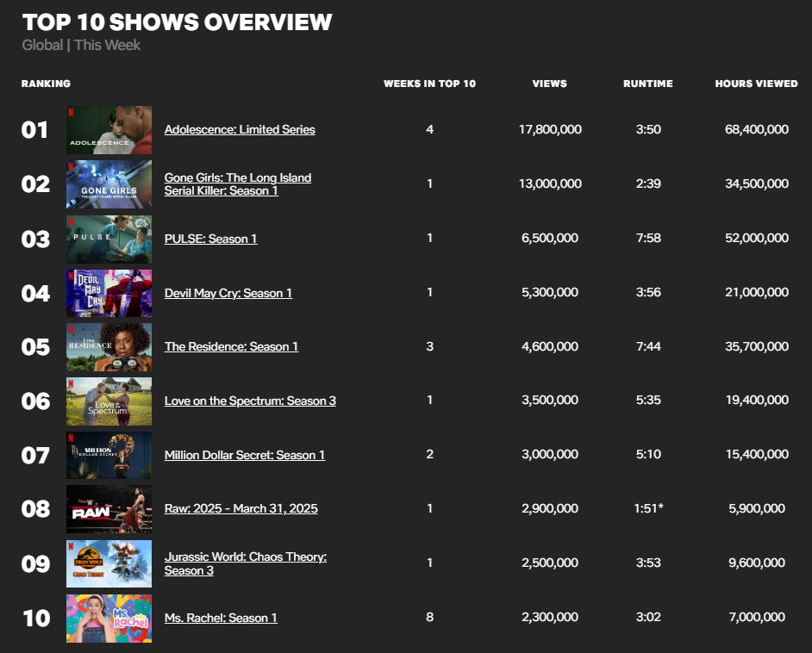Open the Adolescence: Limited Series link
Screen dimensions: 812x653
point(240,129)
